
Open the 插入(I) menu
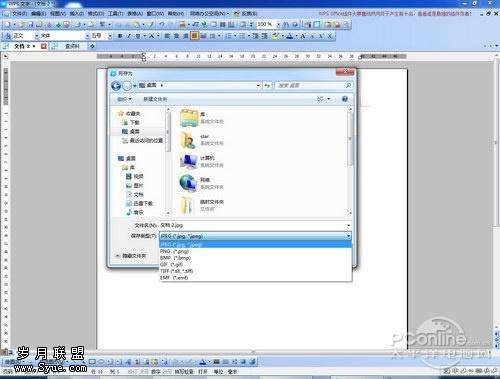pyautogui.click(x=76, y=14)
